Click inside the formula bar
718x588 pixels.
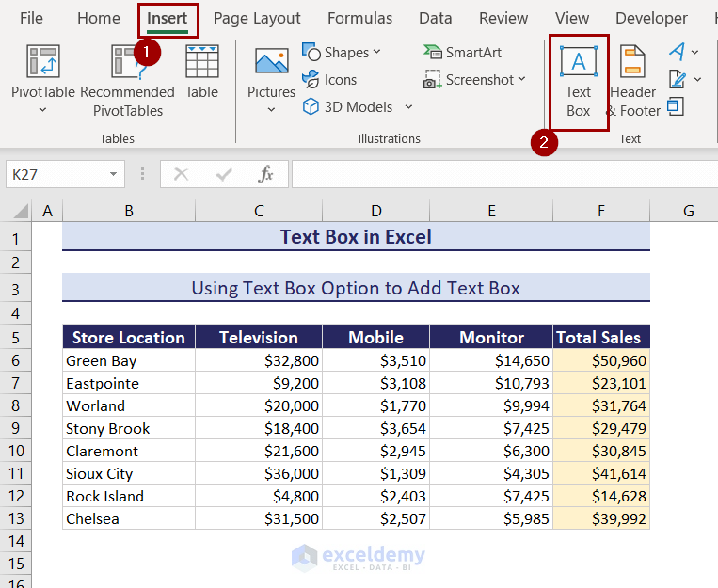point(499,174)
